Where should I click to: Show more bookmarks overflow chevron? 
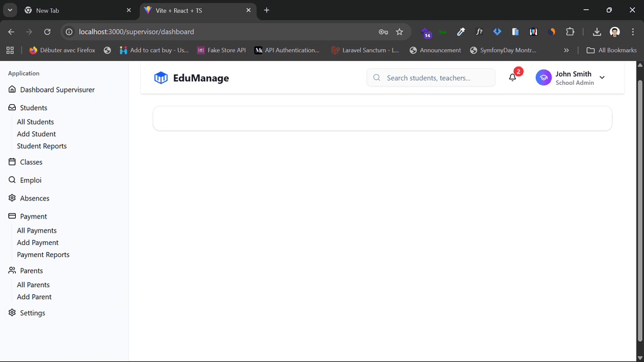click(x=567, y=50)
